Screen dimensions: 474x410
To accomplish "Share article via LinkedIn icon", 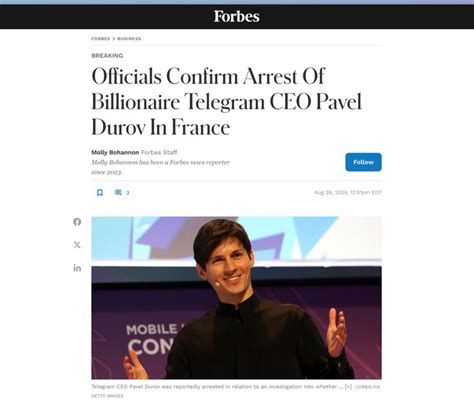I will pos(77,268).
